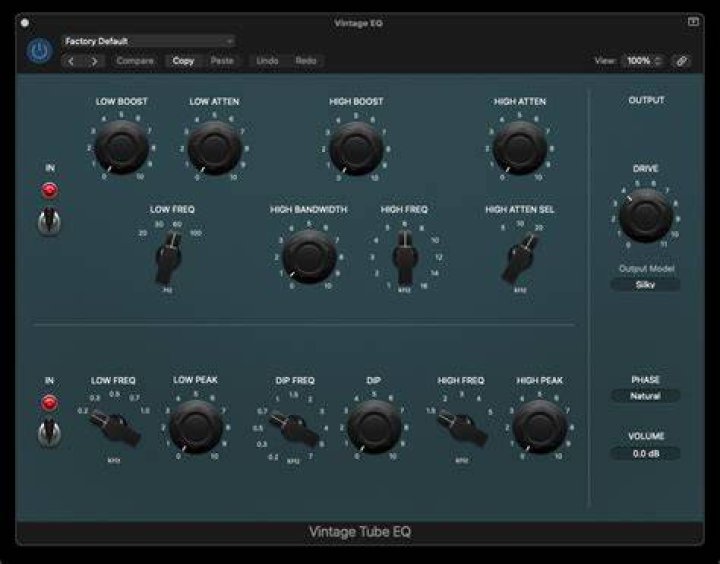Click the HIGH ATTEN knob
The height and width of the screenshot is (564, 720).
[519, 147]
